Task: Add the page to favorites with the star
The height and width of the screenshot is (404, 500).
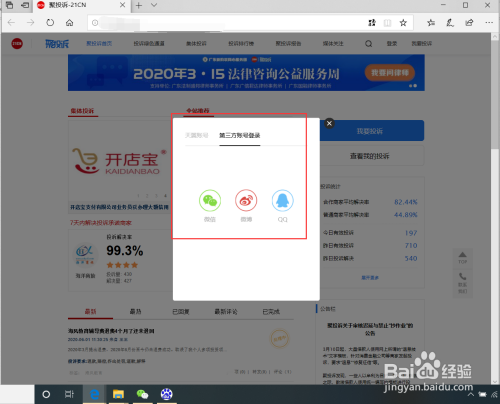Action: click(x=403, y=23)
